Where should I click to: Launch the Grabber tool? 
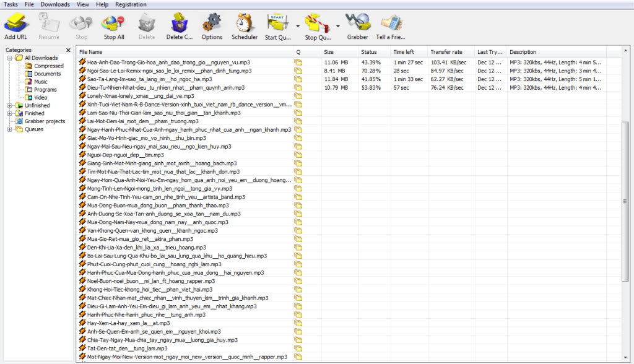point(357,24)
